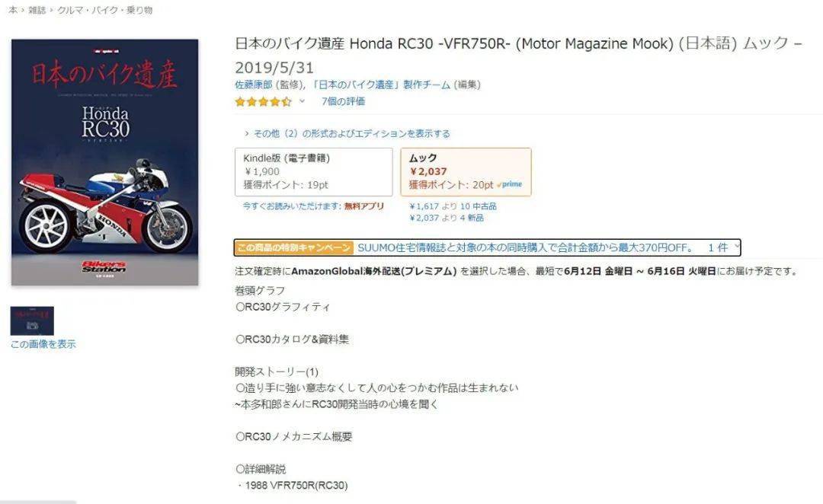This screenshot has height=504, width=823.
Task: Open the SUUMO住宅情報誌 campaign link
Action: click(525, 247)
